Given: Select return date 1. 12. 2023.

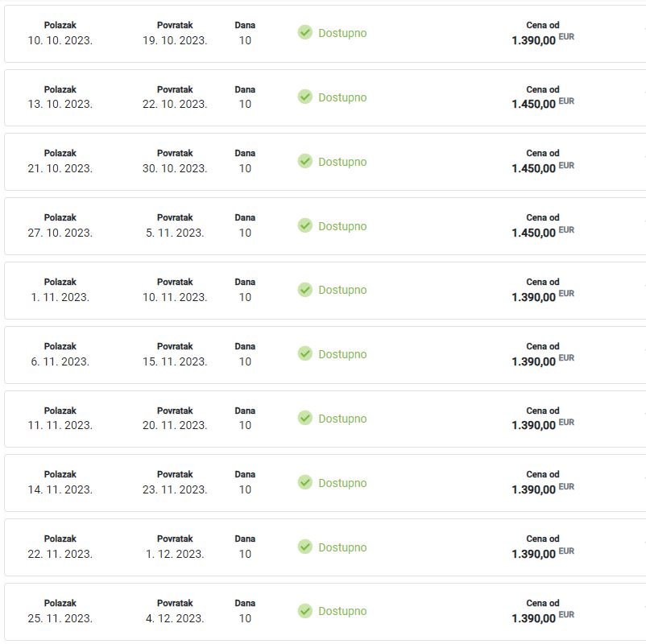Looking at the screenshot, I should tap(175, 554).
